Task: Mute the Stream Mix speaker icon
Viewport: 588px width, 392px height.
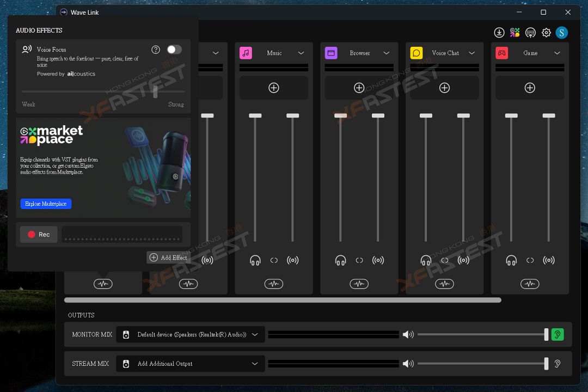Action: point(408,364)
